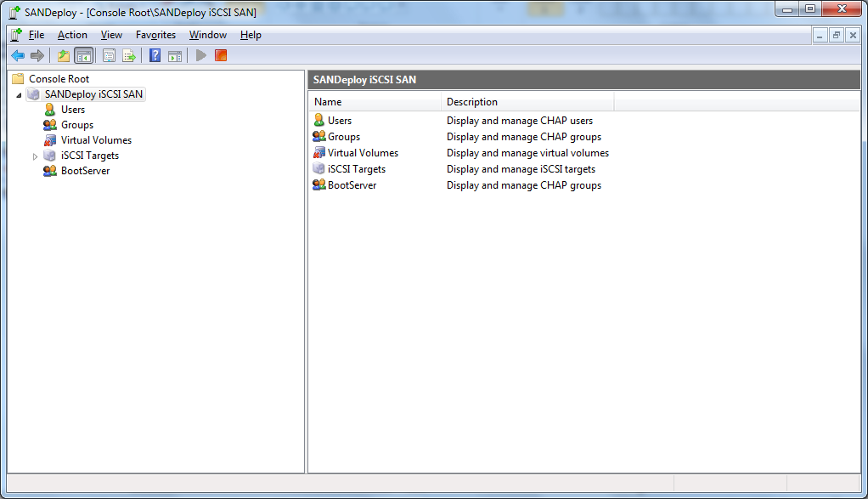This screenshot has width=868, height=499.
Task: Click the red Stop service icon
Action: (x=221, y=55)
